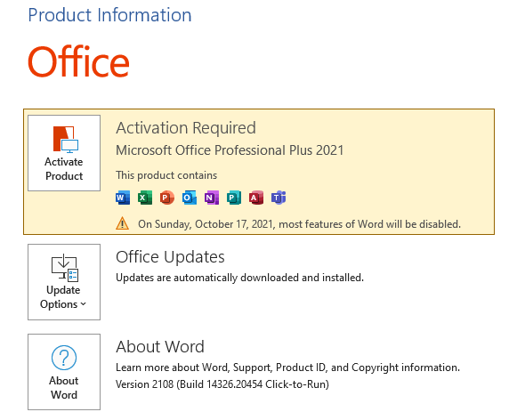The width and height of the screenshot is (525, 420).
Task: Click the Office Updates heading
Action: (170, 257)
